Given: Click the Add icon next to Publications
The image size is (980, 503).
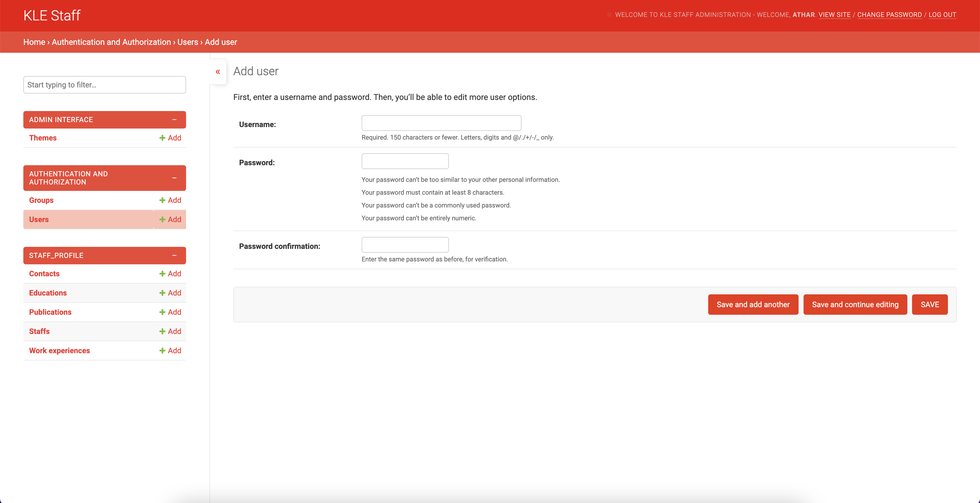Looking at the screenshot, I should [170, 312].
